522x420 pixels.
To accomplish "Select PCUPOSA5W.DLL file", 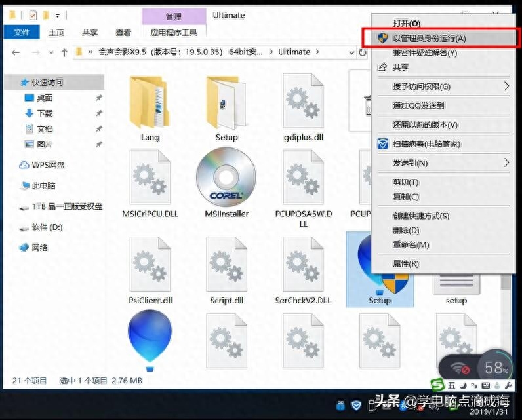I will coord(303,188).
